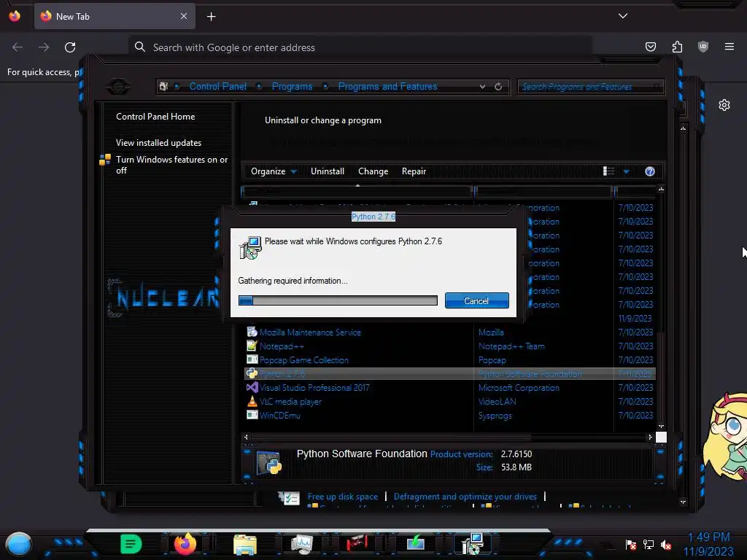Select the New Tab browser tab
The image size is (747, 560).
pos(115,16)
